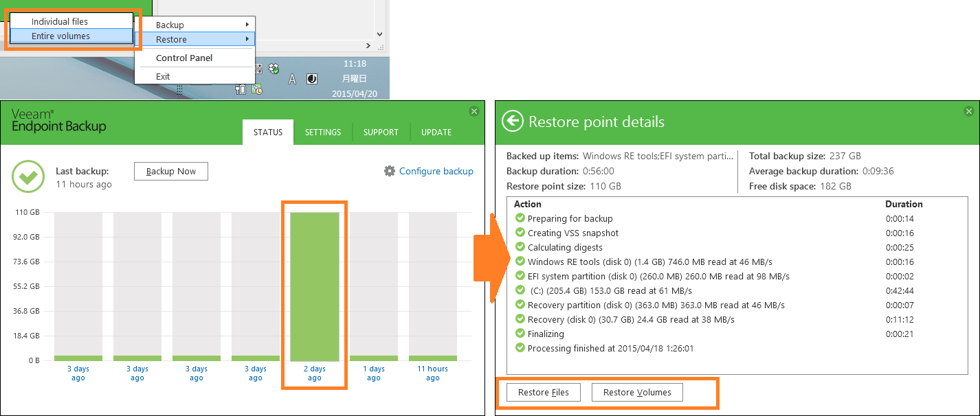
Task: Click the duration value 0:00:25
Action: pos(900,247)
